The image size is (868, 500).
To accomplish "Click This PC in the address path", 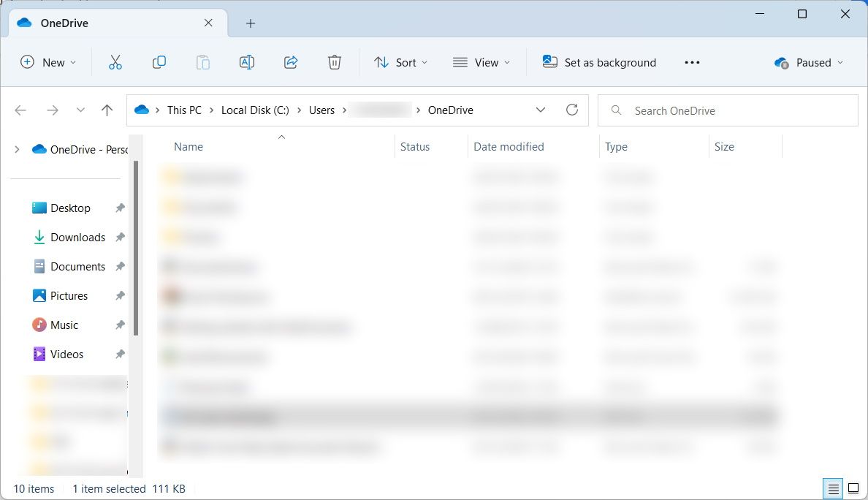I will [x=184, y=110].
